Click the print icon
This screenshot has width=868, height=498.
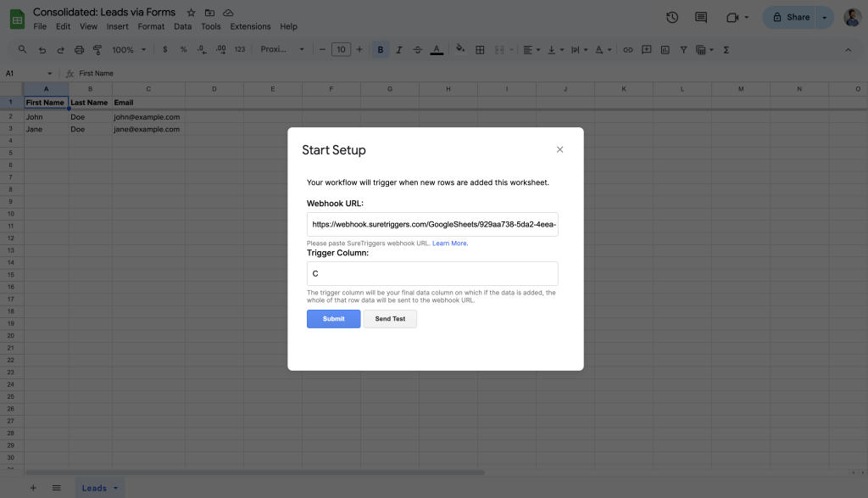point(79,50)
